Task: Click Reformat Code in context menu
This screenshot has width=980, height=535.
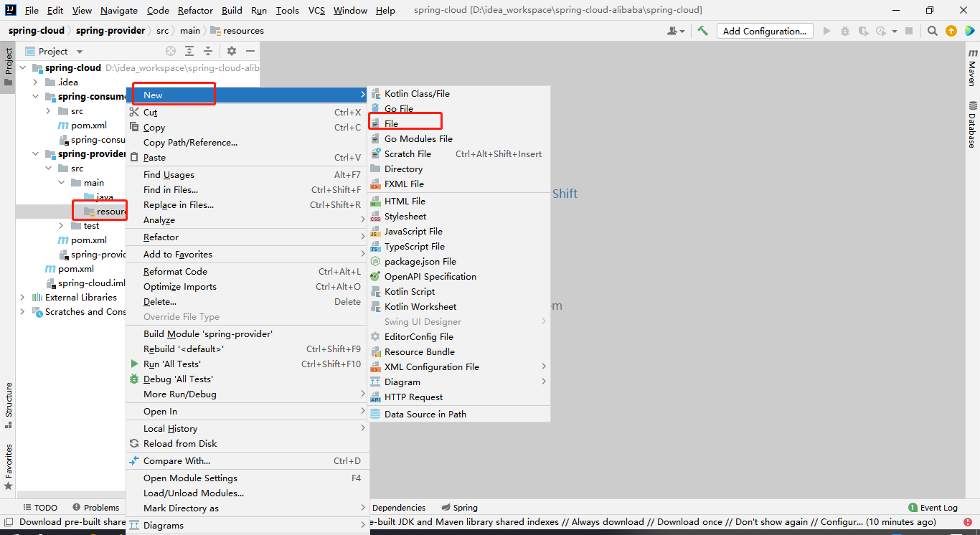Action: 247,272
